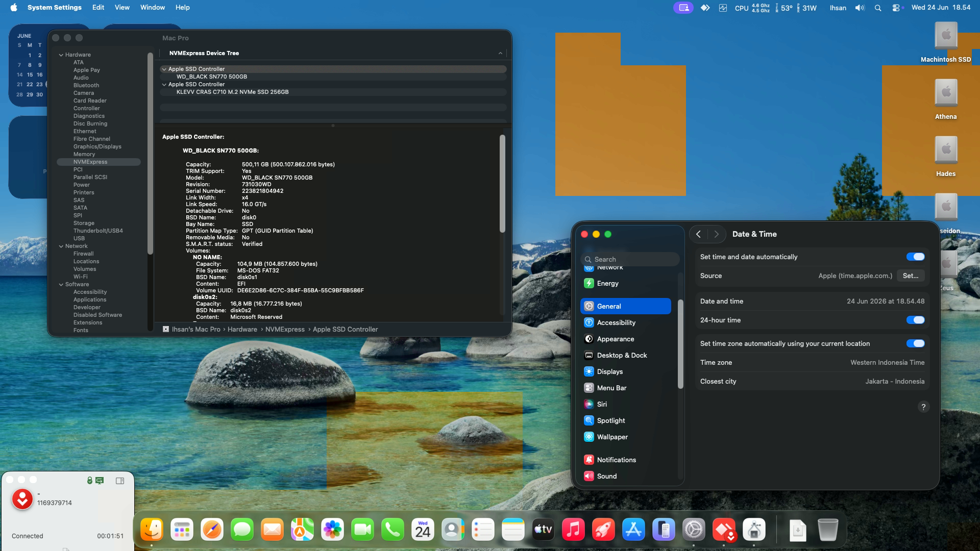Collapse the first Apple SSD Controller row
This screenshot has width=980, height=551.
164,69
